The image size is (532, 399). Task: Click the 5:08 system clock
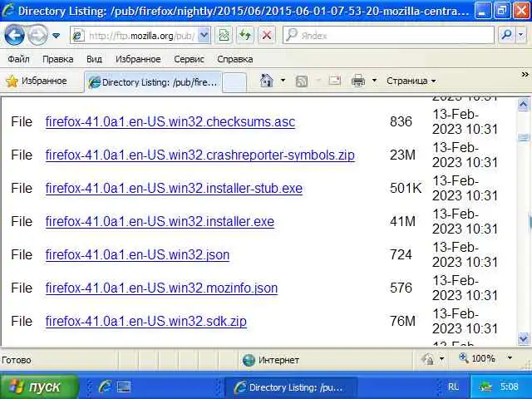(x=509, y=387)
